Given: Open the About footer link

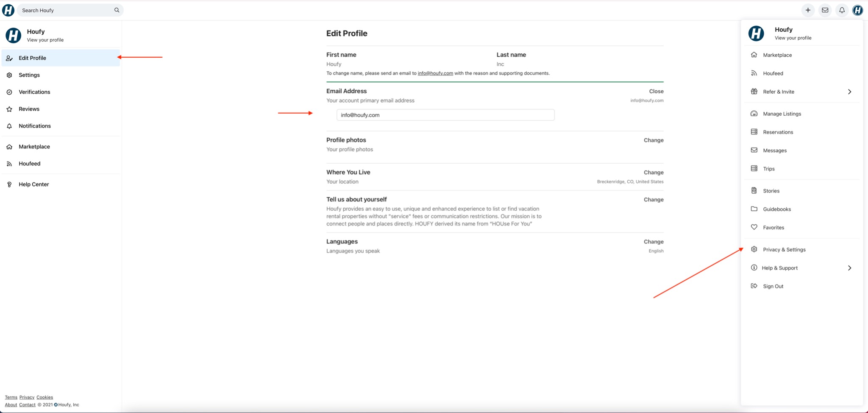Looking at the screenshot, I should tap(11, 405).
